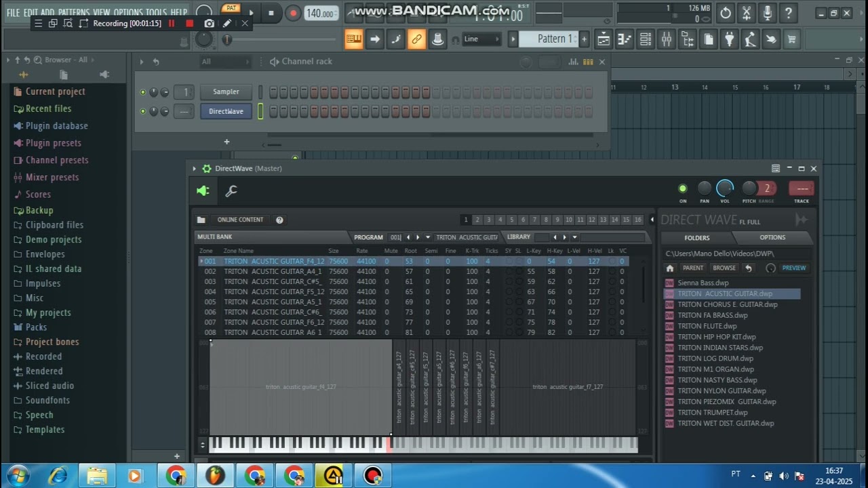Click the BROWSE button
The height and width of the screenshot is (488, 868).
pos(724,268)
